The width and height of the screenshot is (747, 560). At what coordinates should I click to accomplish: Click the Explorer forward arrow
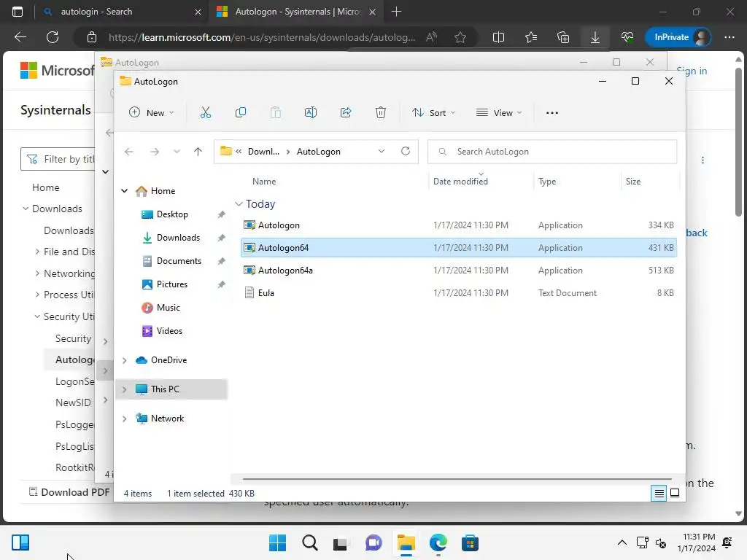point(155,152)
